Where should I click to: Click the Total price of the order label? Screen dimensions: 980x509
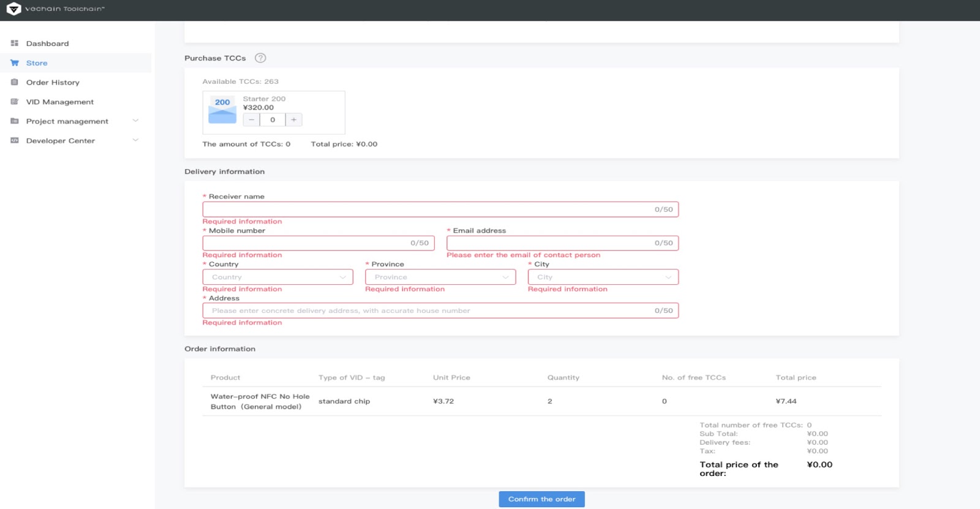tap(739, 469)
